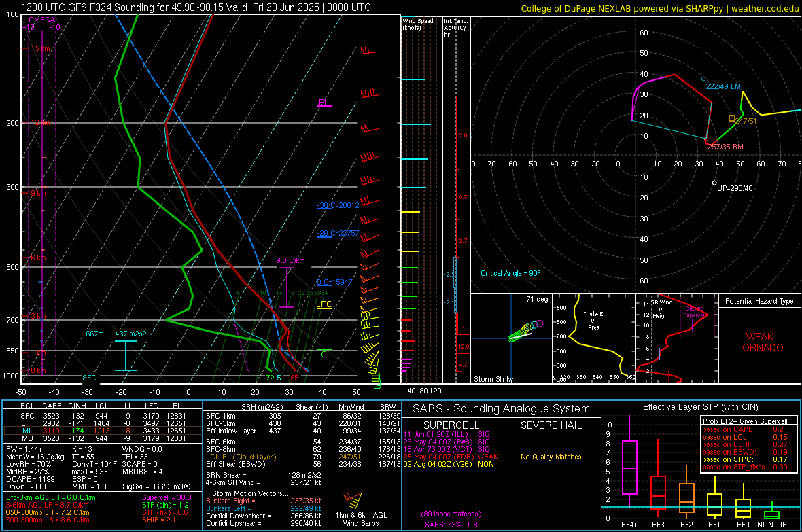The image size is (802, 532).
Task: Click the magenta EL marker label
Action: pos(324,103)
